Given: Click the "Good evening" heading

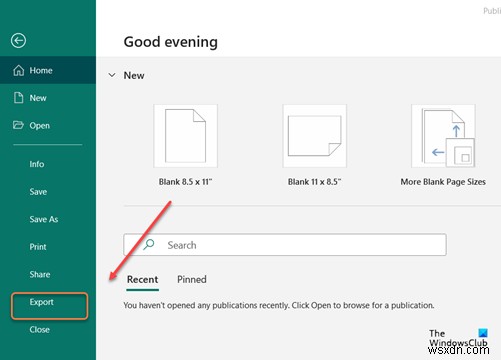Looking at the screenshot, I should click(x=171, y=42).
